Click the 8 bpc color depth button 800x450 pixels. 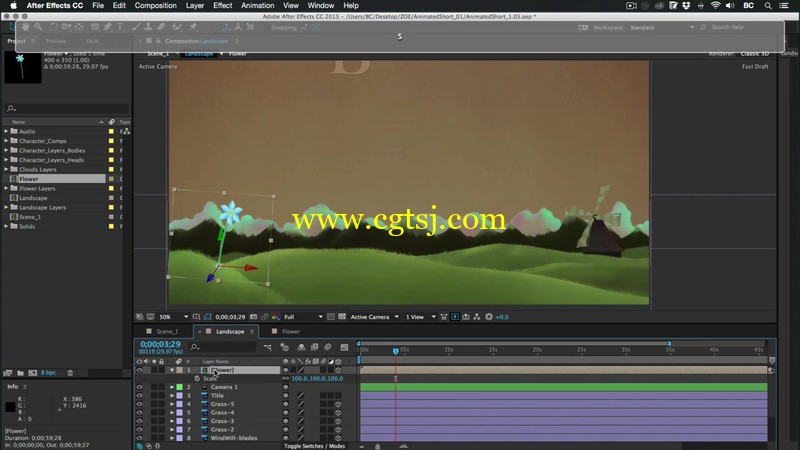tap(48, 373)
